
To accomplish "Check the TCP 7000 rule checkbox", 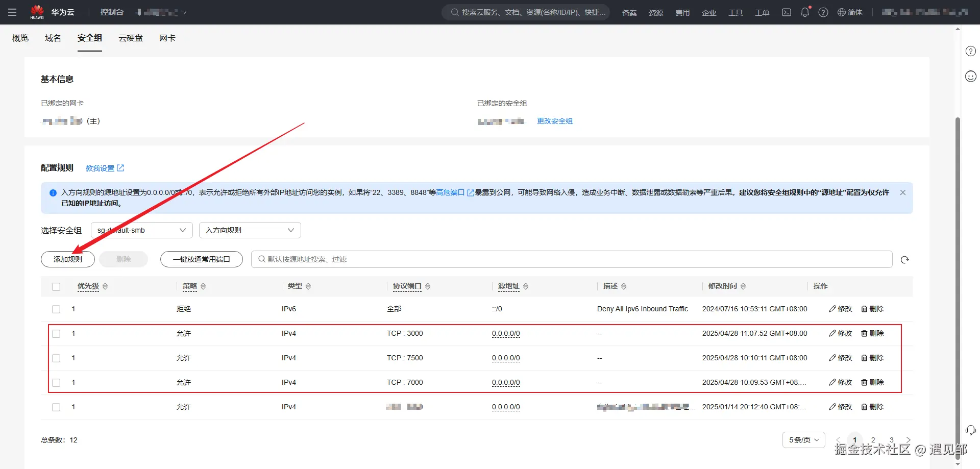I will click(x=56, y=383).
